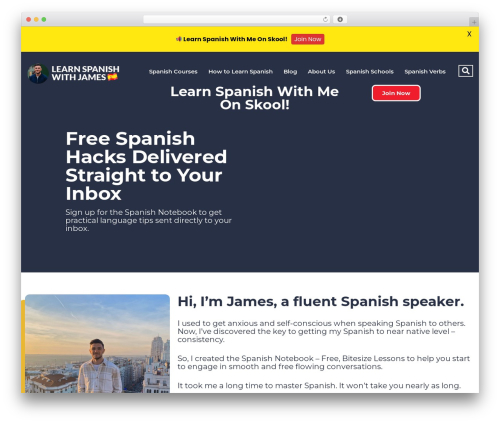
Task: Click the Learn Spanish With Me On Skool heading
Action: click(x=254, y=98)
